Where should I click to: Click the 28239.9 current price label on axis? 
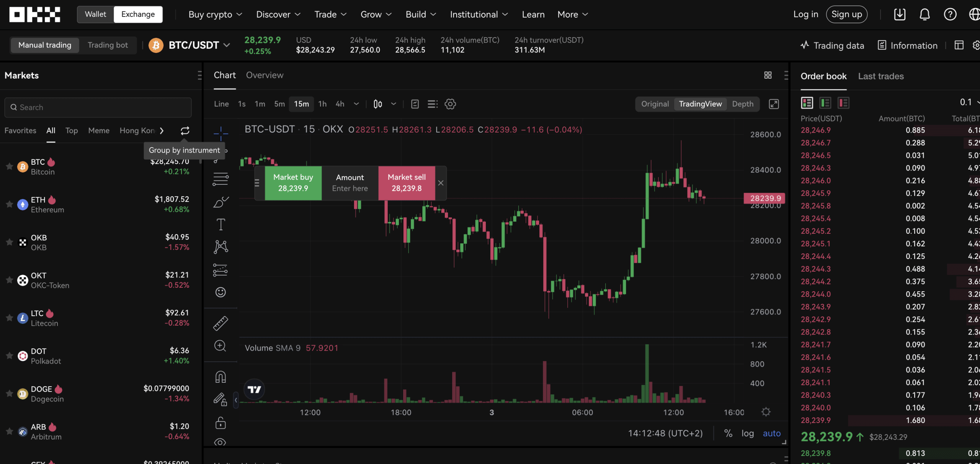[x=764, y=198]
